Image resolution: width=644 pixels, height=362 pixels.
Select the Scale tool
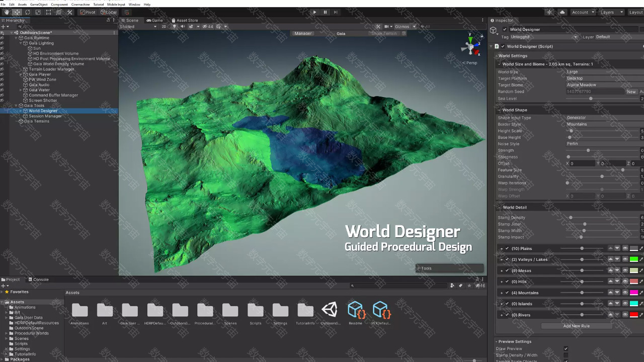pos(38,12)
